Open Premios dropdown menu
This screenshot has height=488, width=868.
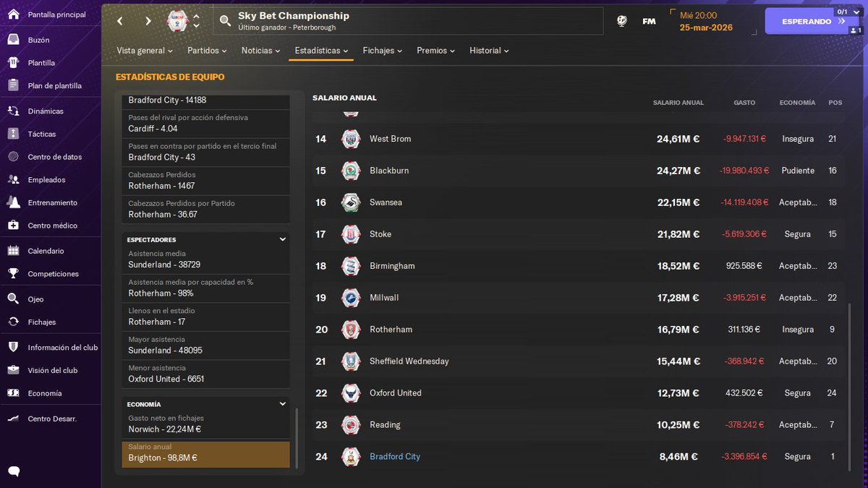coord(436,51)
